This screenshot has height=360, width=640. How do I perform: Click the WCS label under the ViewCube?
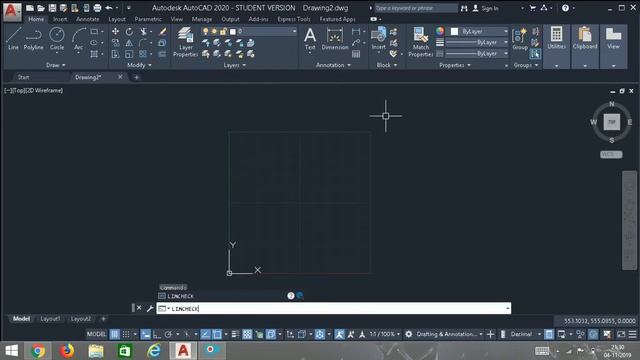[x=611, y=154]
